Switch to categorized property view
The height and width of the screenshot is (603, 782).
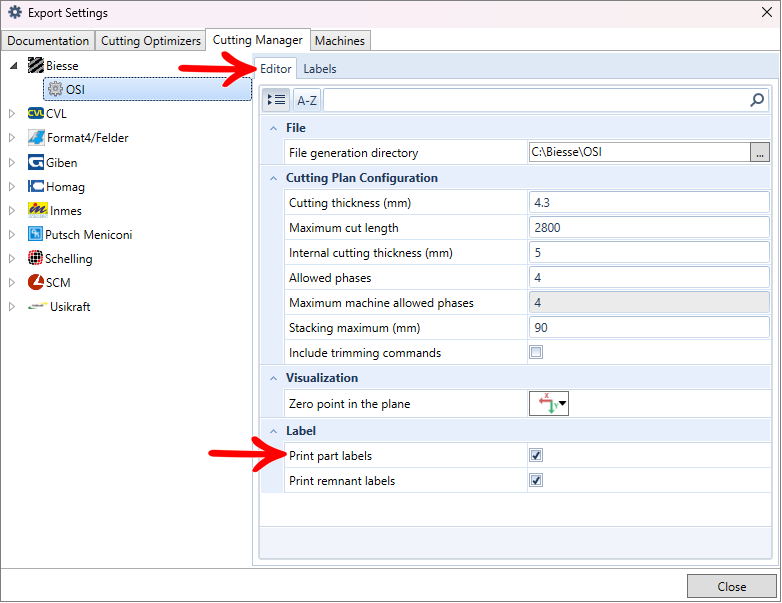point(276,100)
